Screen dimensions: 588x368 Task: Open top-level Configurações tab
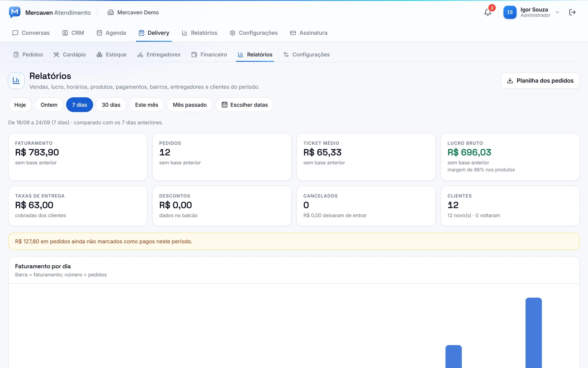pyautogui.click(x=254, y=33)
